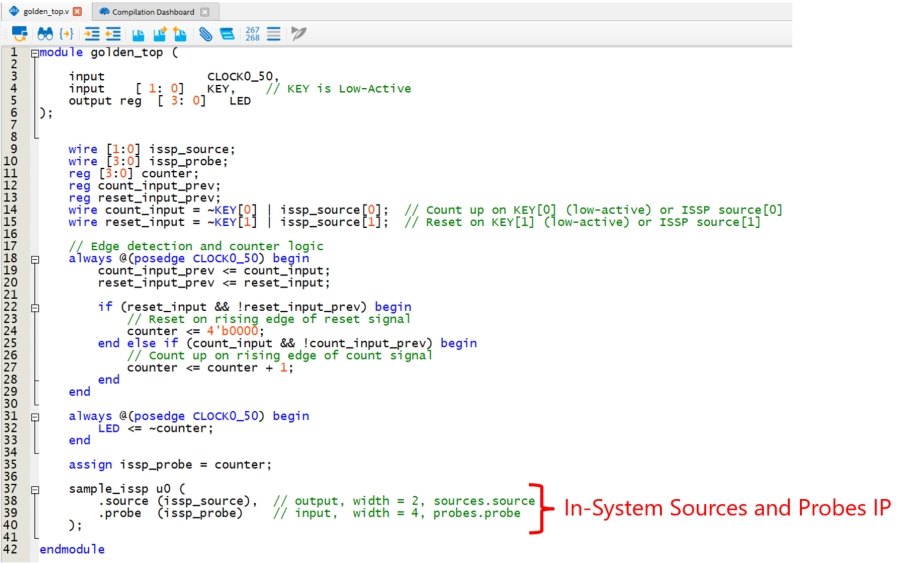This screenshot has width=900, height=563.
Task: Click the detach window icon in toolbar
Action: [19, 33]
